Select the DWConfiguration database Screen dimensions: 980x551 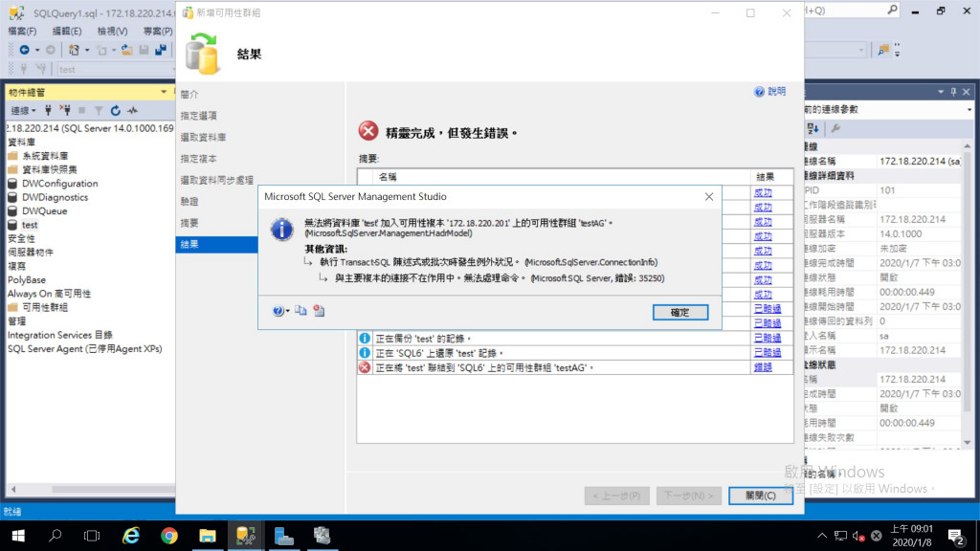(x=60, y=183)
